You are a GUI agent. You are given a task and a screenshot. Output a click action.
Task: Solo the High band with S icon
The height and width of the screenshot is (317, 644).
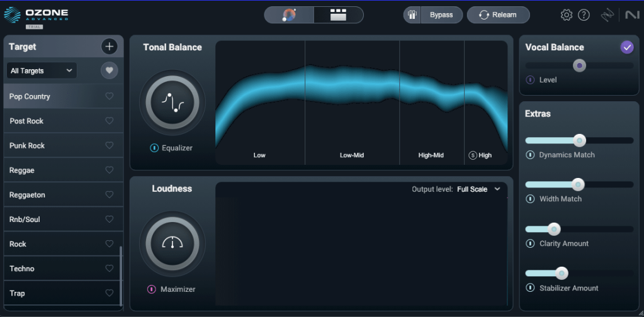(x=473, y=155)
